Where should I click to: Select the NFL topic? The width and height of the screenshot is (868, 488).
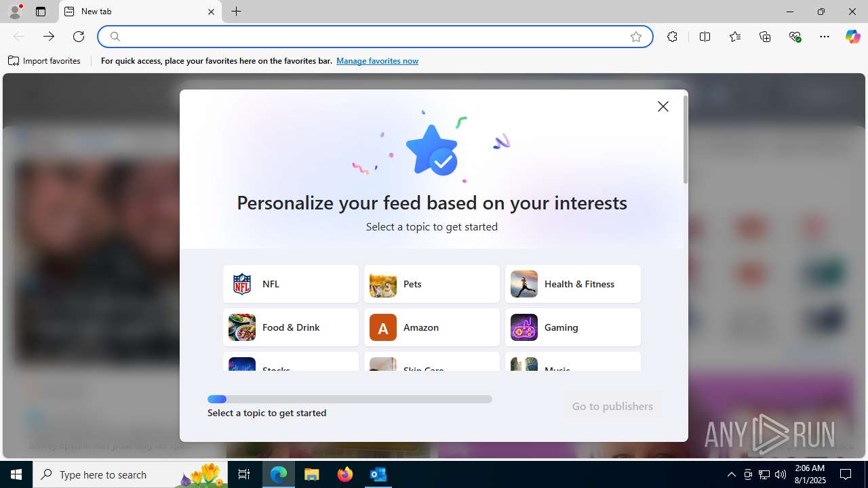click(x=291, y=284)
